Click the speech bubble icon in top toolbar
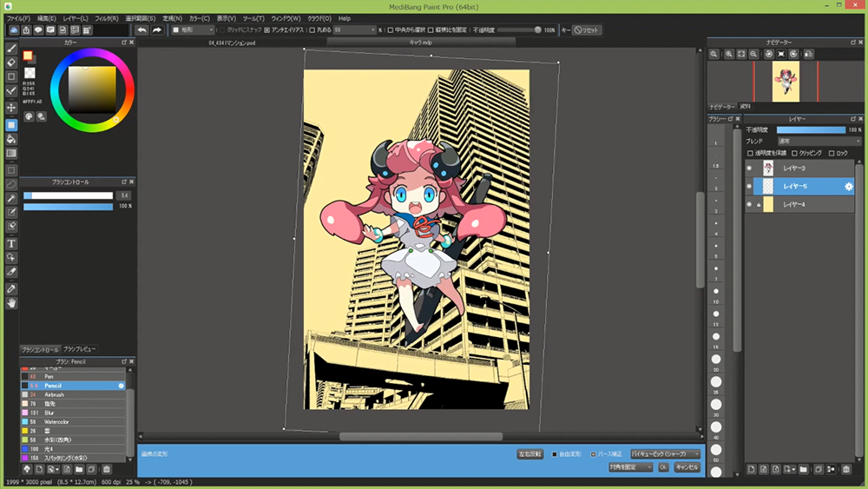This screenshot has width=868, height=489. [x=38, y=30]
